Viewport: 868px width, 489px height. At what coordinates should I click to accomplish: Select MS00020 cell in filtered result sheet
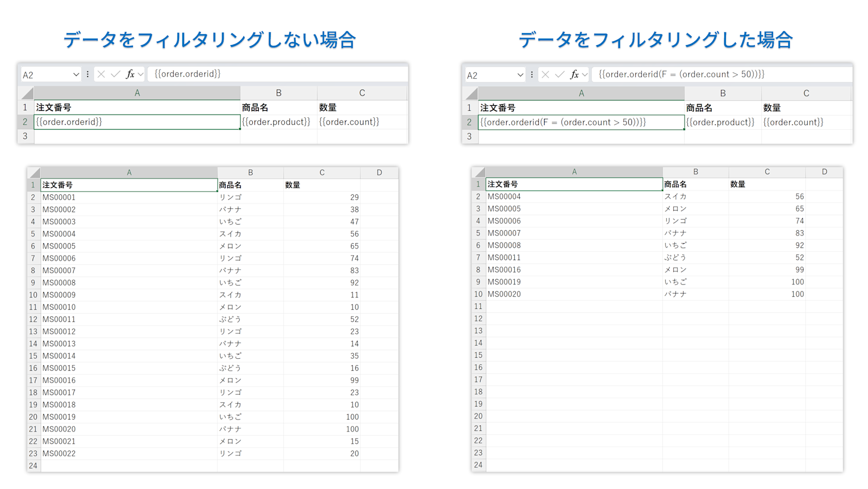pos(574,294)
